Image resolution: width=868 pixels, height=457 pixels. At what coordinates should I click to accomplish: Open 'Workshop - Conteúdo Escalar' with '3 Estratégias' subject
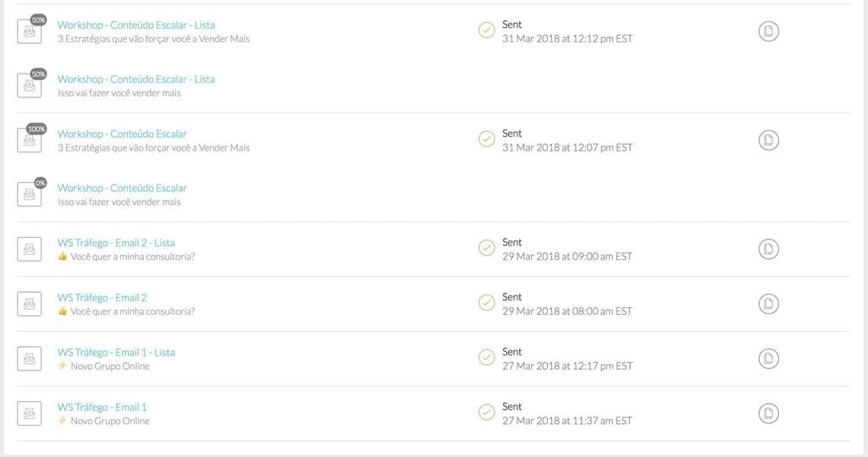click(122, 134)
